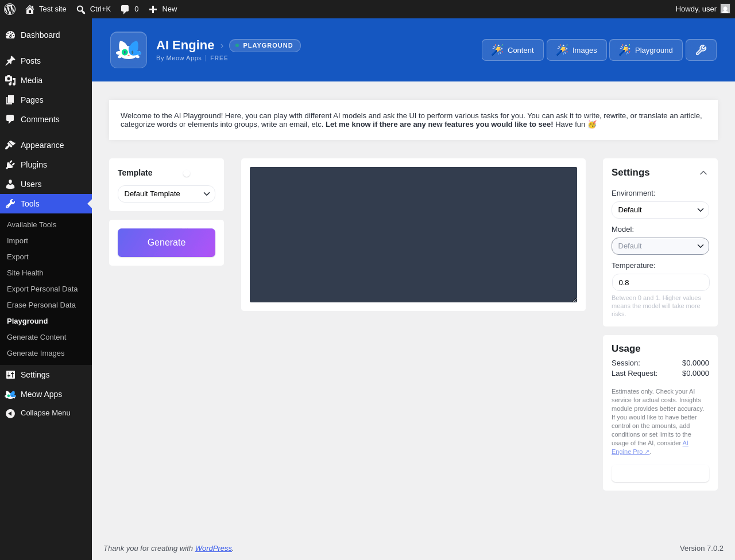Click the Last Request $0.0000 value
Viewport: 735px width, 560px height.
coord(695,374)
